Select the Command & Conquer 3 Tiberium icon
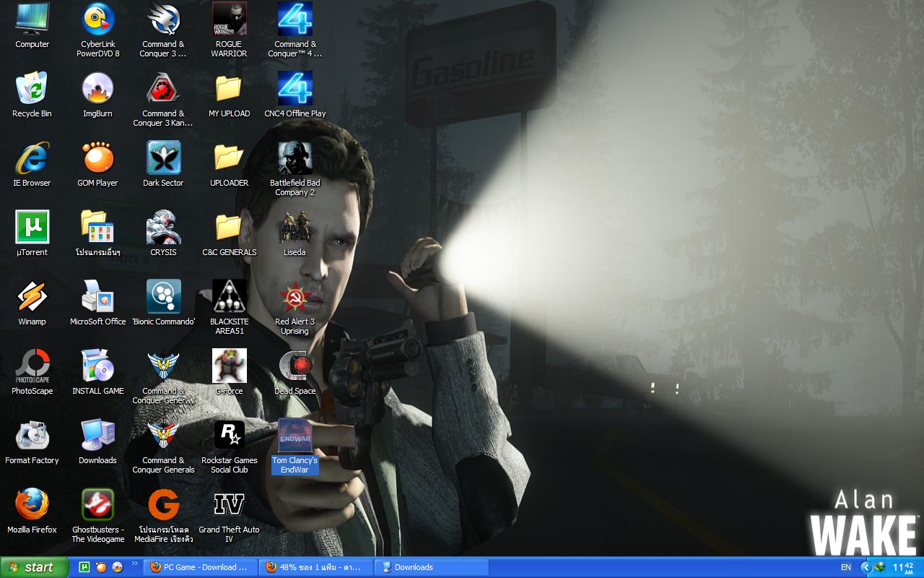The height and width of the screenshot is (578, 924). click(x=163, y=30)
